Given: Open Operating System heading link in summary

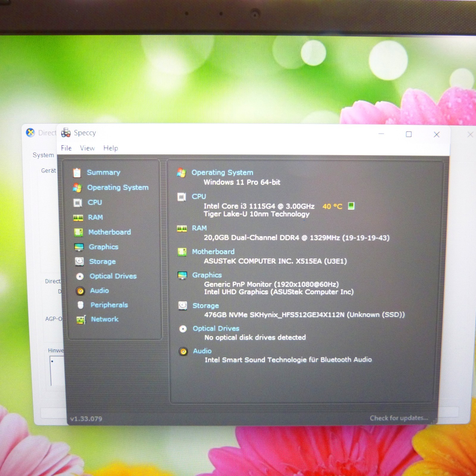Looking at the screenshot, I should pos(222,173).
